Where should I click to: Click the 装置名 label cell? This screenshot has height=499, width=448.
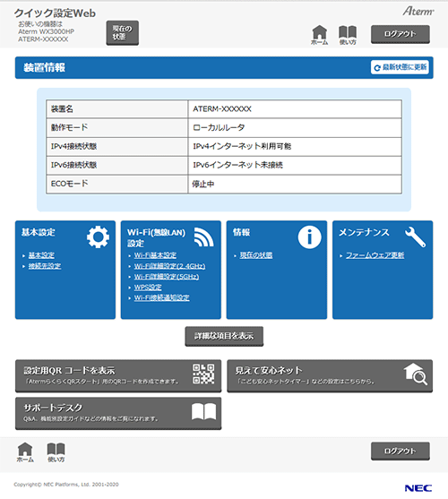point(117,109)
